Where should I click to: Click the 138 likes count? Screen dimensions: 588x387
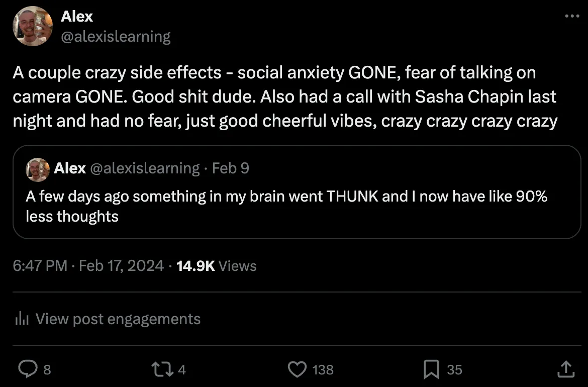[323, 370]
